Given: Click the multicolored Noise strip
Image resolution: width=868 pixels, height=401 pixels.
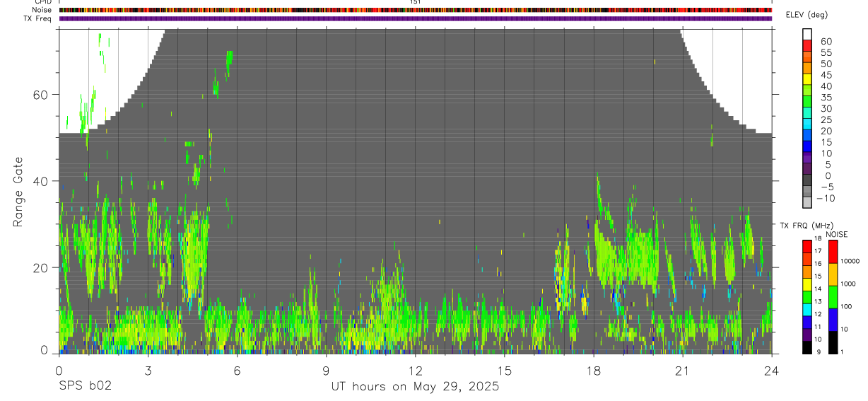Looking at the screenshot, I should [x=415, y=10].
